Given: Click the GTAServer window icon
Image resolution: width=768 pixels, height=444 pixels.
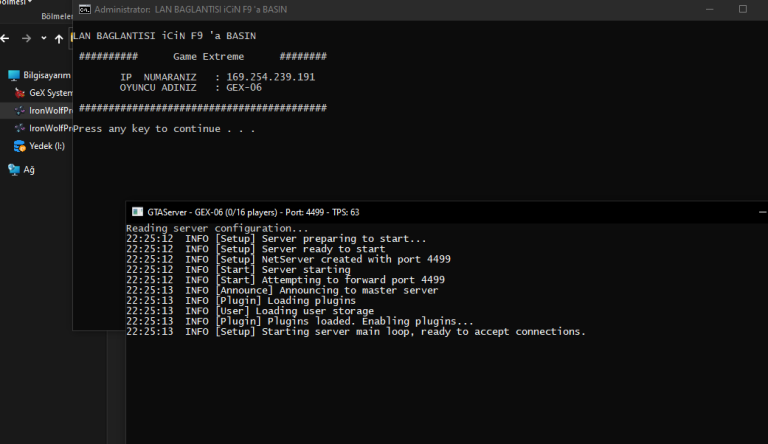Looking at the screenshot, I should (x=136, y=212).
